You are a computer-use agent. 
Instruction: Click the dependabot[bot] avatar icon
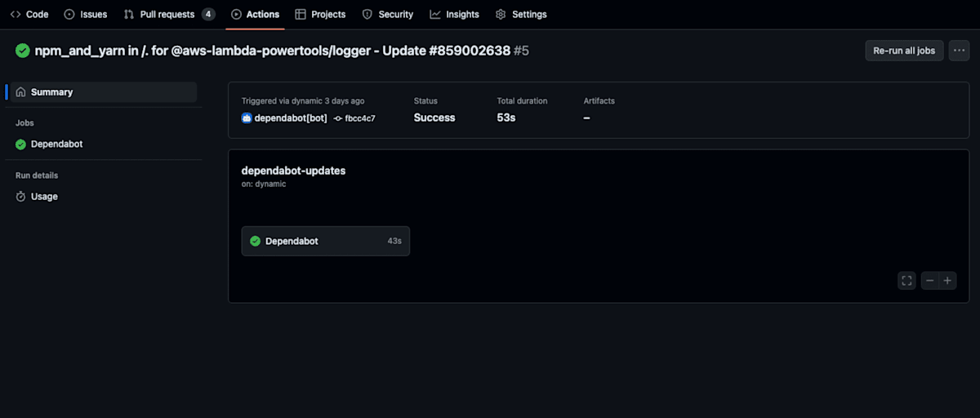247,118
